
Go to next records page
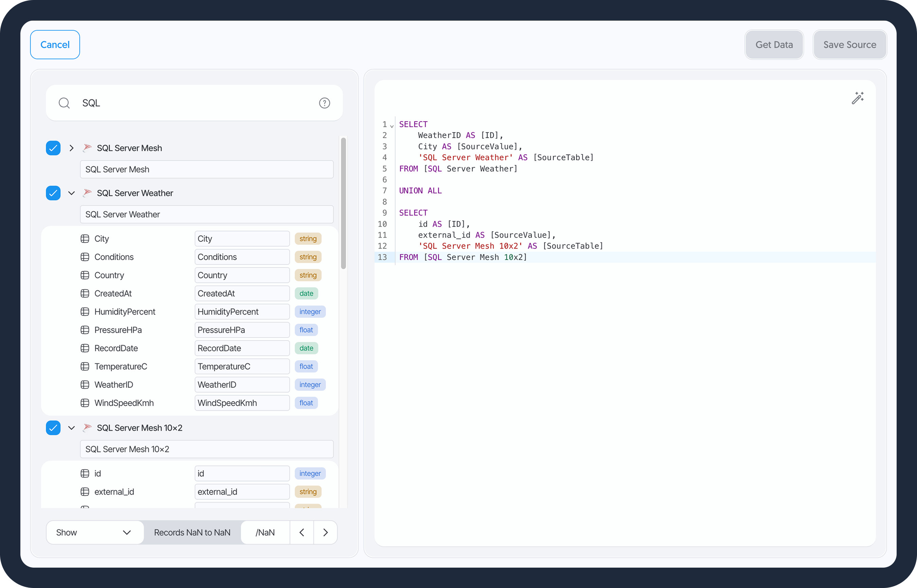pyautogui.click(x=325, y=532)
